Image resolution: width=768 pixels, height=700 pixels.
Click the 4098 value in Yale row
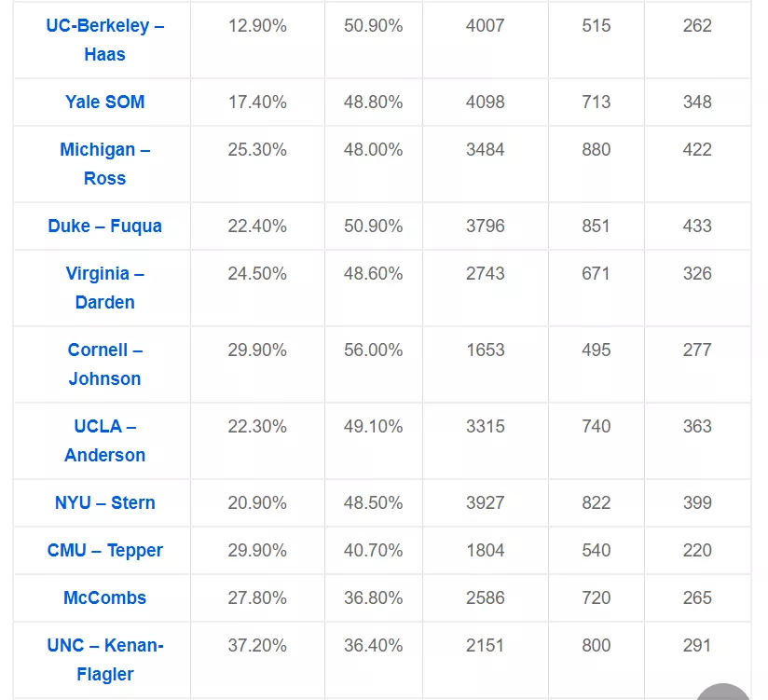click(x=485, y=103)
